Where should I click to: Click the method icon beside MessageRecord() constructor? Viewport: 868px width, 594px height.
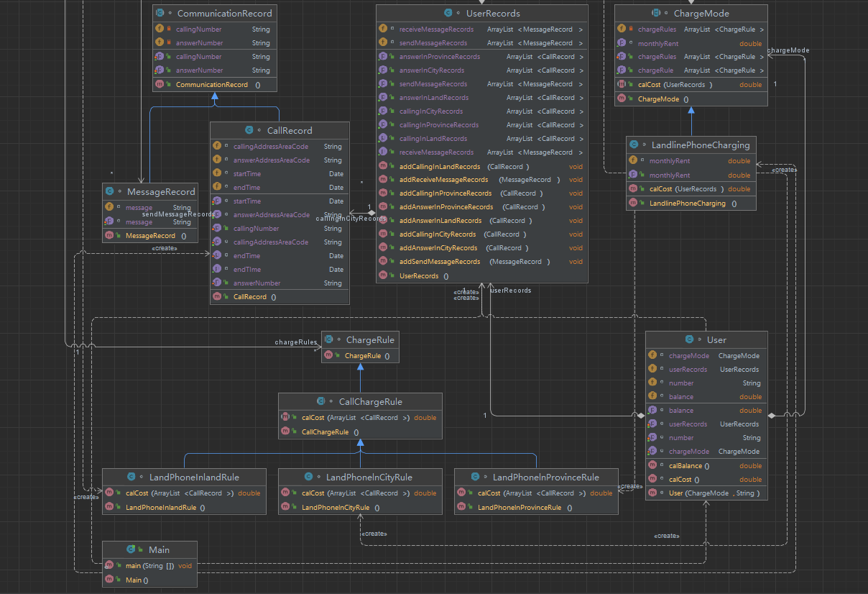point(109,235)
